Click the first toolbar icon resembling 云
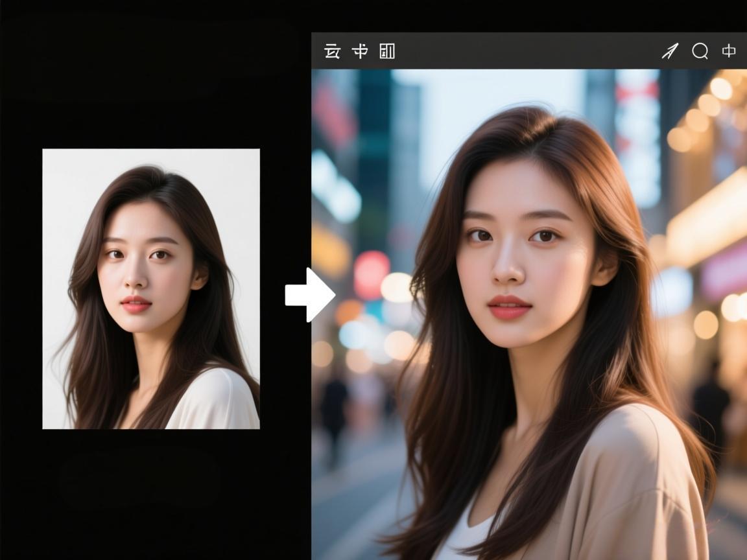The width and height of the screenshot is (747, 560). coord(332,51)
